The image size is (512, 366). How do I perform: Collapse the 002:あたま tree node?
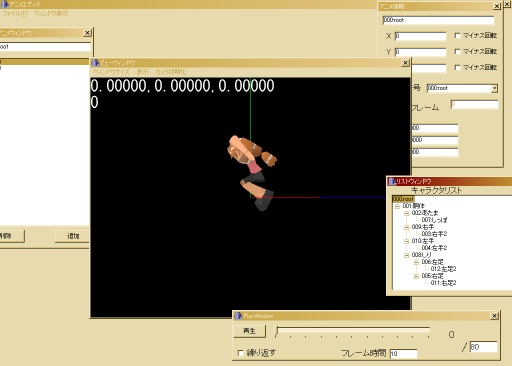[x=406, y=213]
